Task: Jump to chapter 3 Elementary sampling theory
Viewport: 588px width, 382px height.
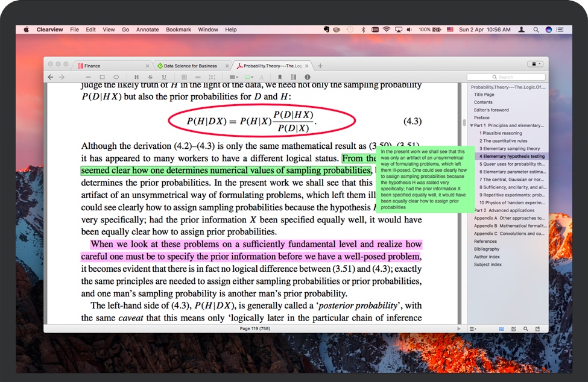Action: click(509, 148)
